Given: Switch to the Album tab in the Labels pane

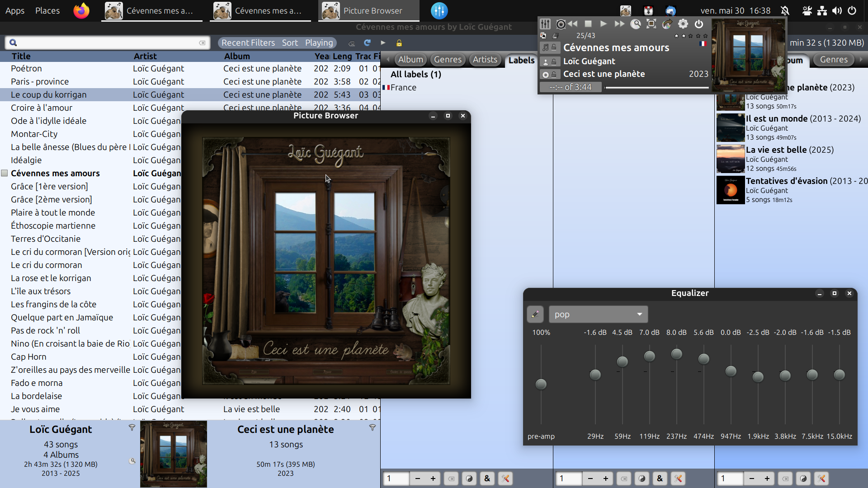Looking at the screenshot, I should click(410, 60).
